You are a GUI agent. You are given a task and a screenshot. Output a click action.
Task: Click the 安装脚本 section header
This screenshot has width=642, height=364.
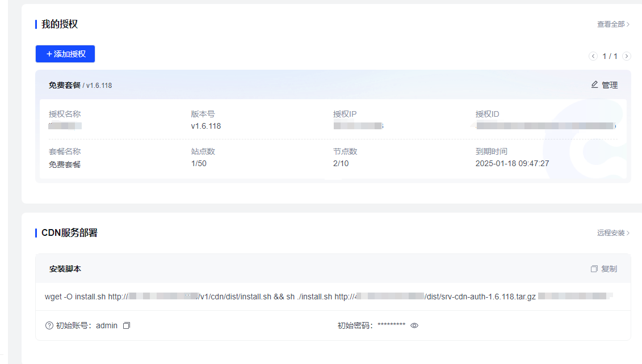[65, 269]
